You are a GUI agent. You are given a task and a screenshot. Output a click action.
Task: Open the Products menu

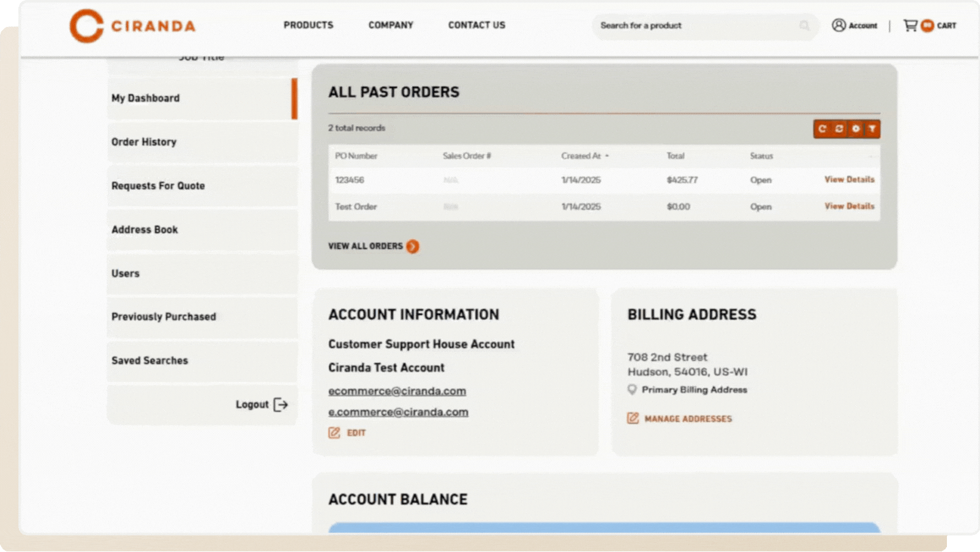tap(308, 25)
